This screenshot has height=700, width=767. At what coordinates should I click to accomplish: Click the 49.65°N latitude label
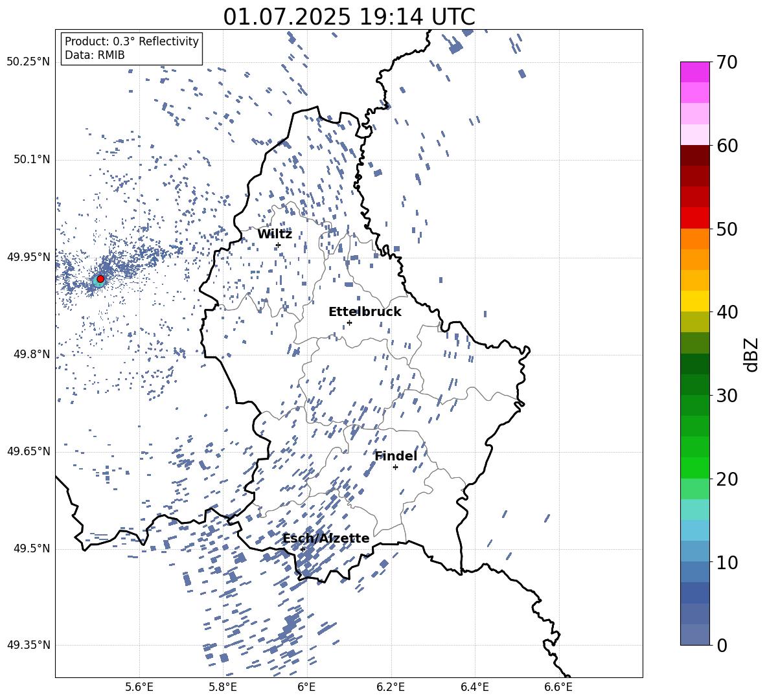[29, 451]
